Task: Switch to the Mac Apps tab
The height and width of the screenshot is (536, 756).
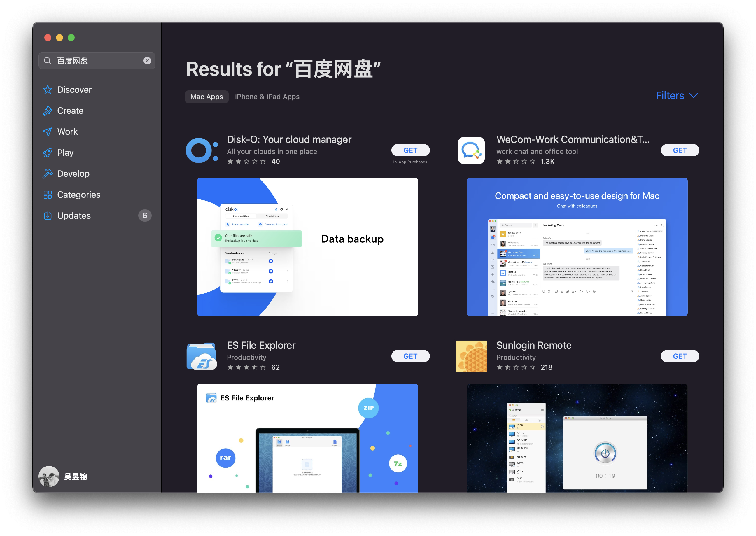Action: [207, 97]
